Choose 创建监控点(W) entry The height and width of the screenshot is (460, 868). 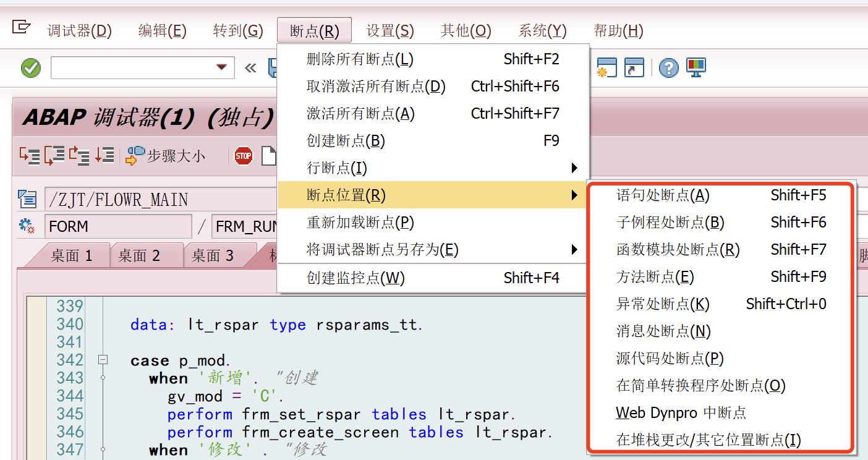tap(433, 278)
